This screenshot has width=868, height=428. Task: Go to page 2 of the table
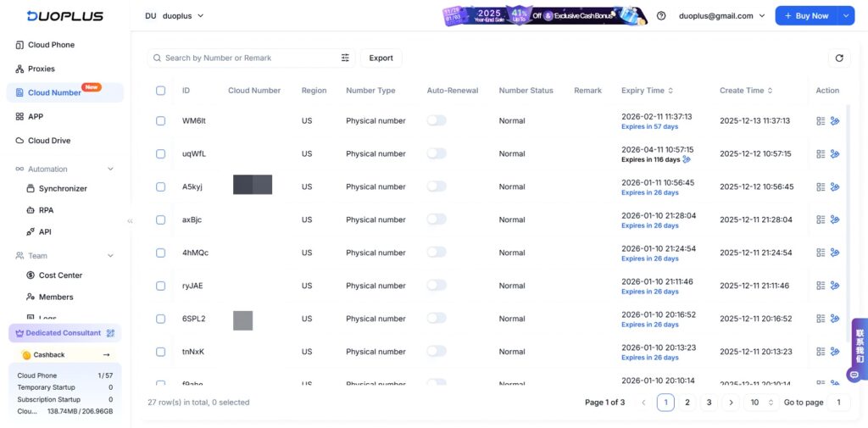687,403
